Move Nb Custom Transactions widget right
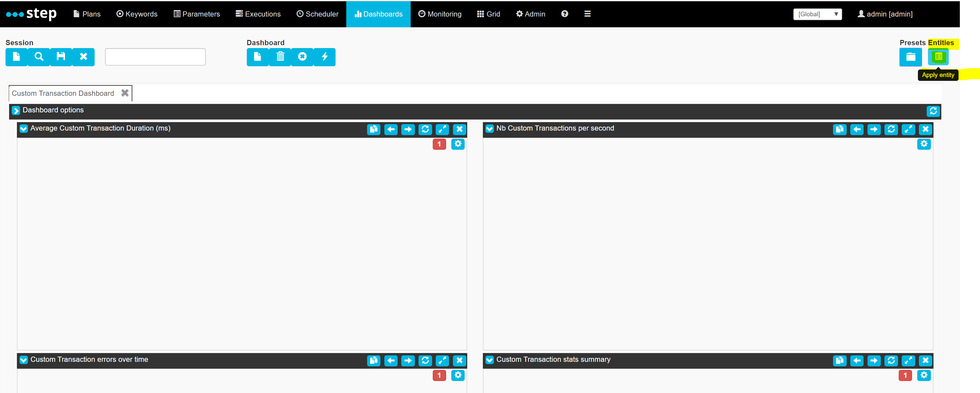This screenshot has width=980, height=393. click(x=874, y=130)
